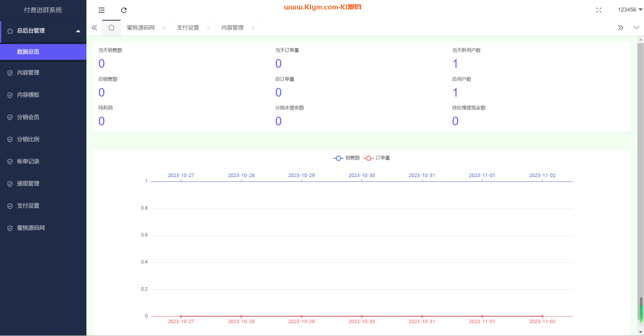
Task: Open 支付设置 in the sidebar
Action: [43, 206]
